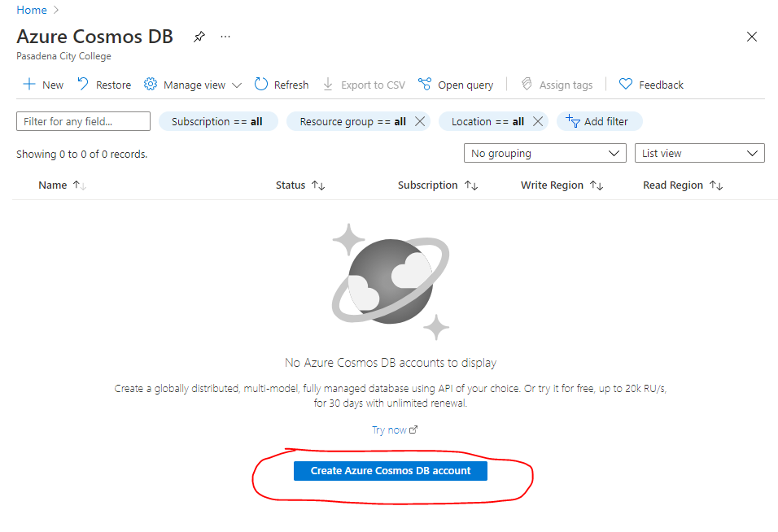
Task: Pin Azure Cosmos DB page to dashboard
Action: tap(199, 37)
